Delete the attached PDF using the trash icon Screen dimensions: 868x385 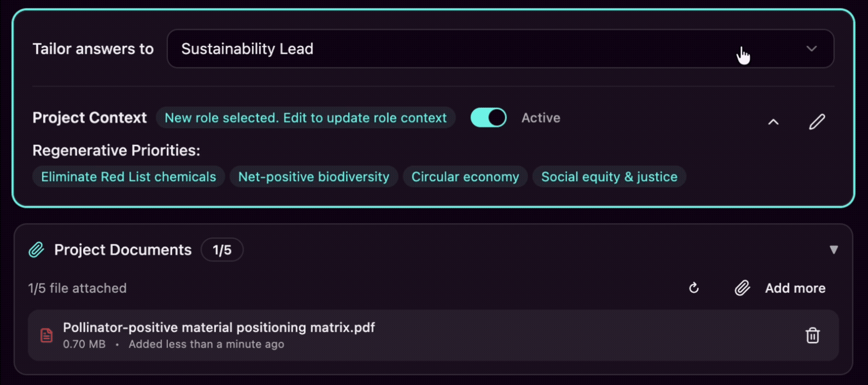point(813,335)
